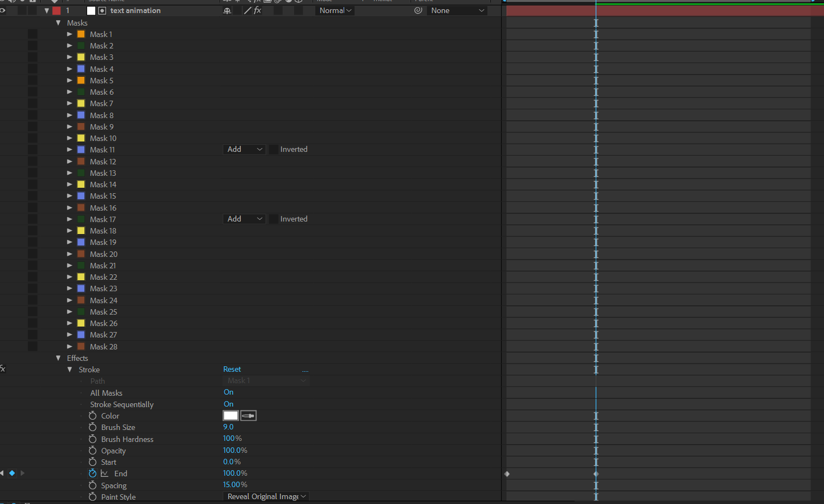Click the Start value 0.0%

tap(232, 462)
